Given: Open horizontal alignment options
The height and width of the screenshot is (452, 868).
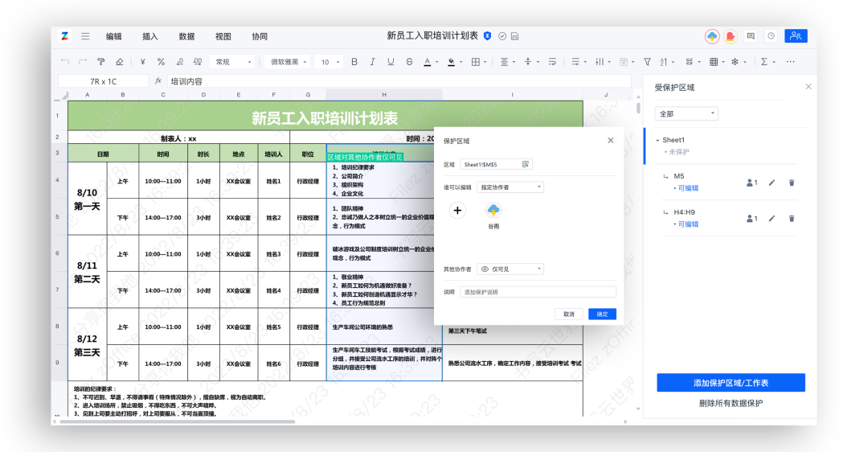Looking at the screenshot, I should pos(504,62).
